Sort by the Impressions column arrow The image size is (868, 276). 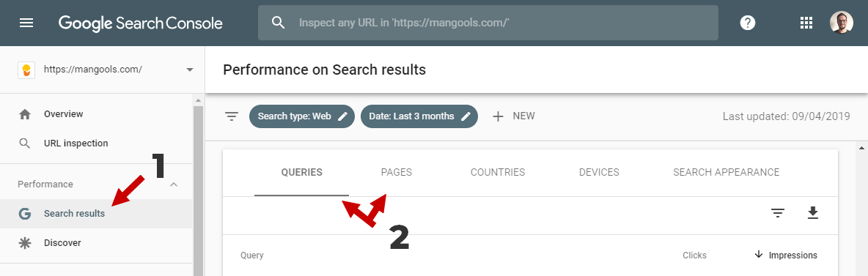[x=758, y=255]
